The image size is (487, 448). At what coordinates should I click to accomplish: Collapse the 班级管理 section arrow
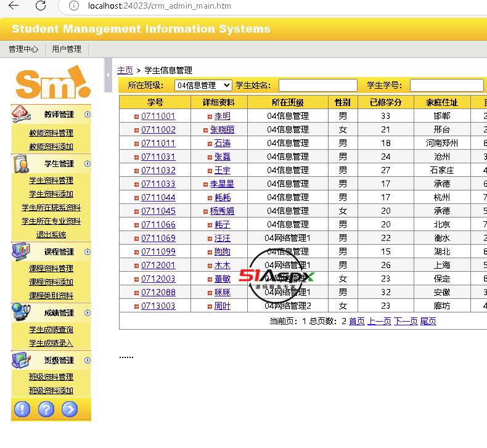pyautogui.click(x=88, y=360)
